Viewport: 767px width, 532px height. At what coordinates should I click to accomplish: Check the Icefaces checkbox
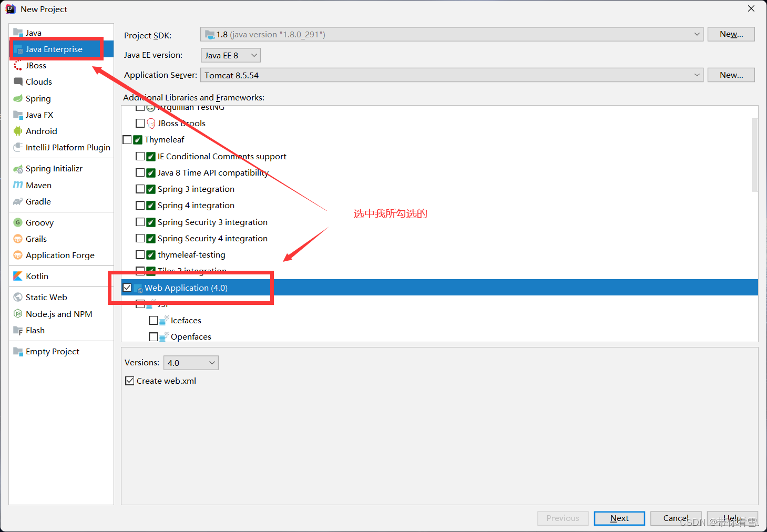pos(154,320)
